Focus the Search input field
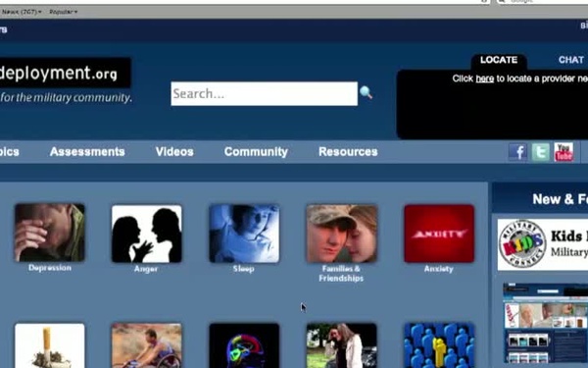This screenshot has height=368, width=588. coord(265,93)
